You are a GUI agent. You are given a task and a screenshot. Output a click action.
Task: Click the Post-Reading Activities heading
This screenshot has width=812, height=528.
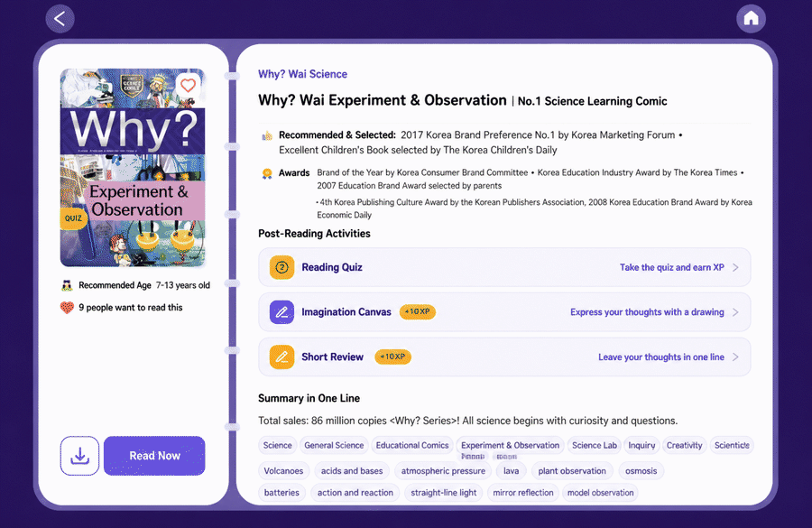(x=314, y=234)
